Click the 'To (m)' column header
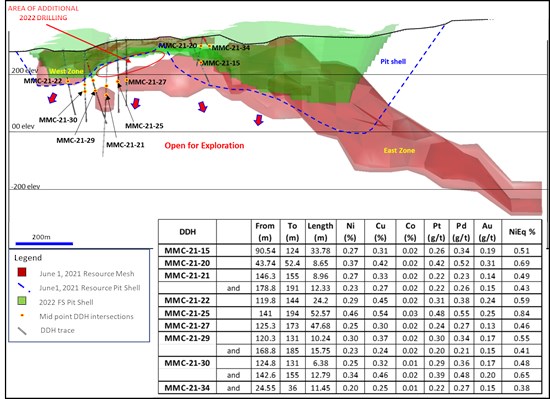Viewport: 550px width, 399px height. pos(292,232)
